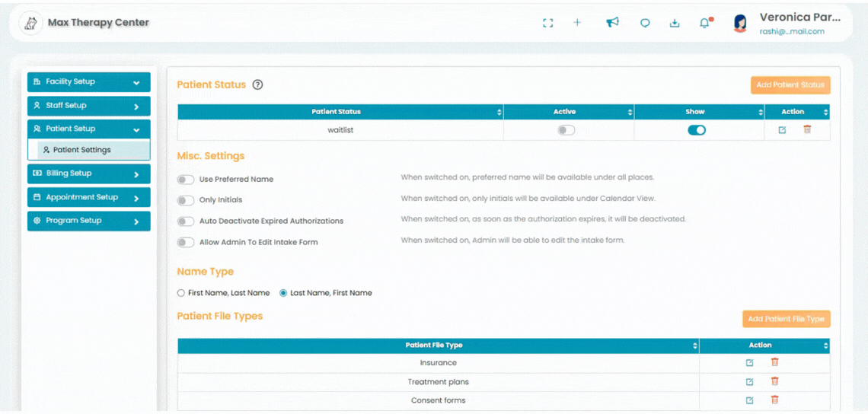This screenshot has width=868, height=414.
Task: Enable Only Initials switch
Action: 186,200
